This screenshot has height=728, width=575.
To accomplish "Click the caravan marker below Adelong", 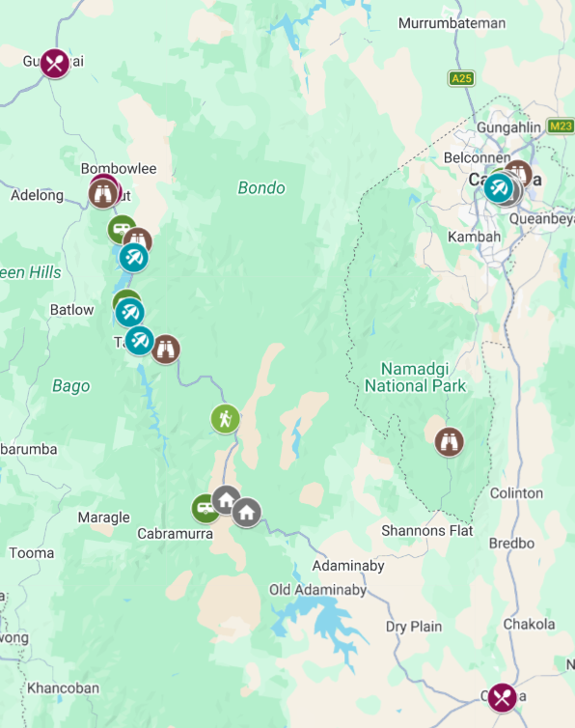I will 120,229.
